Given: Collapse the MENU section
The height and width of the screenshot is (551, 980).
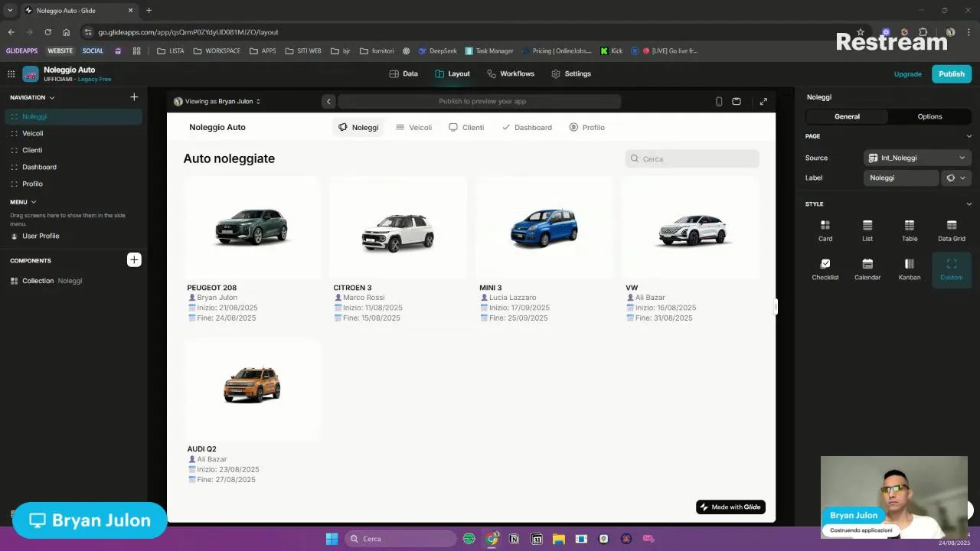Looking at the screenshot, I should point(34,202).
